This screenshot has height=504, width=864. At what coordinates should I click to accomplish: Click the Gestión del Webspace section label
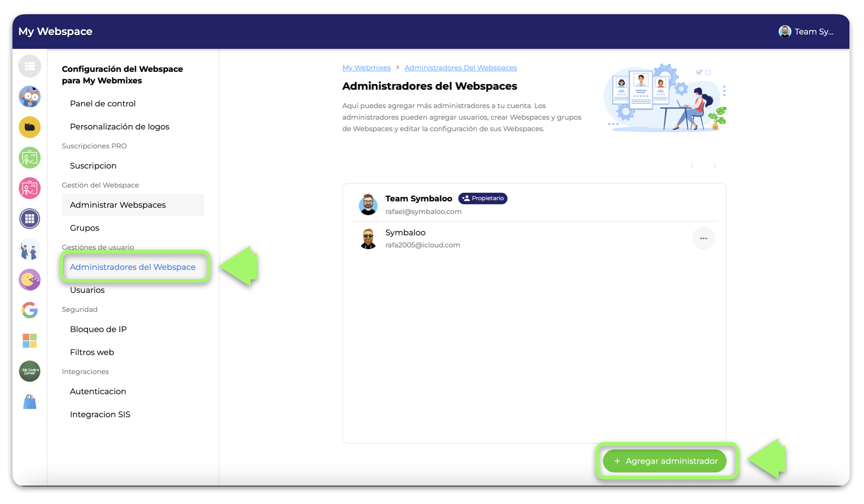pyautogui.click(x=100, y=185)
